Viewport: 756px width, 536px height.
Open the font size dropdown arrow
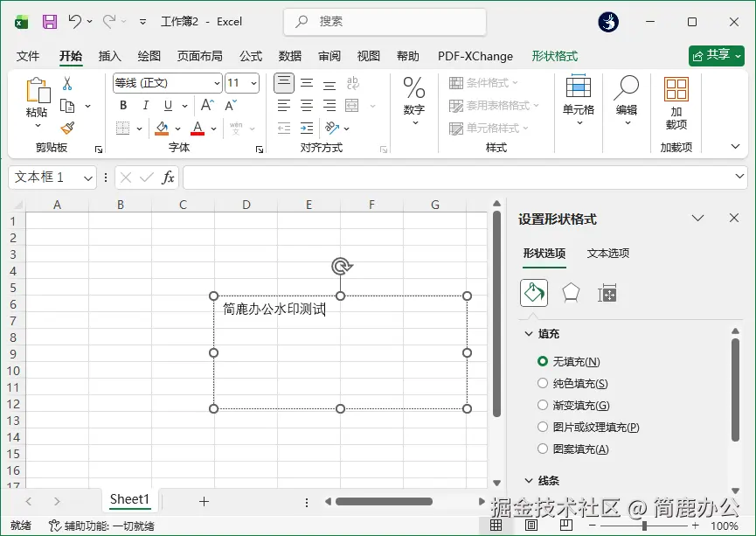[x=253, y=82]
